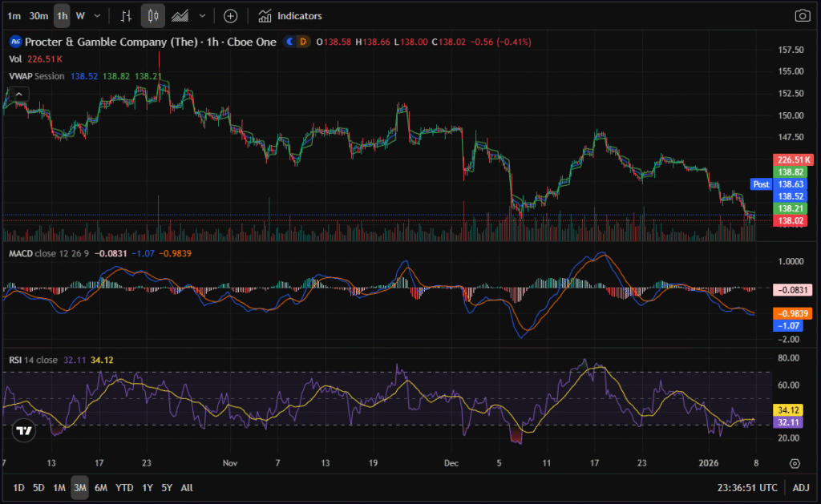The width and height of the screenshot is (821, 504).
Task: Open the chart type dropdown chevron
Action: click(202, 16)
